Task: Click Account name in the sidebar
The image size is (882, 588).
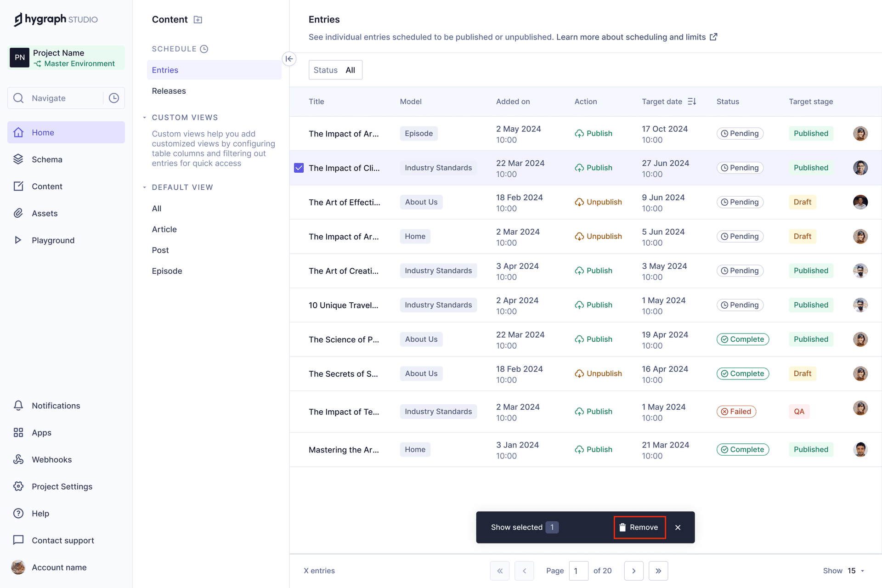Action: 59,567
